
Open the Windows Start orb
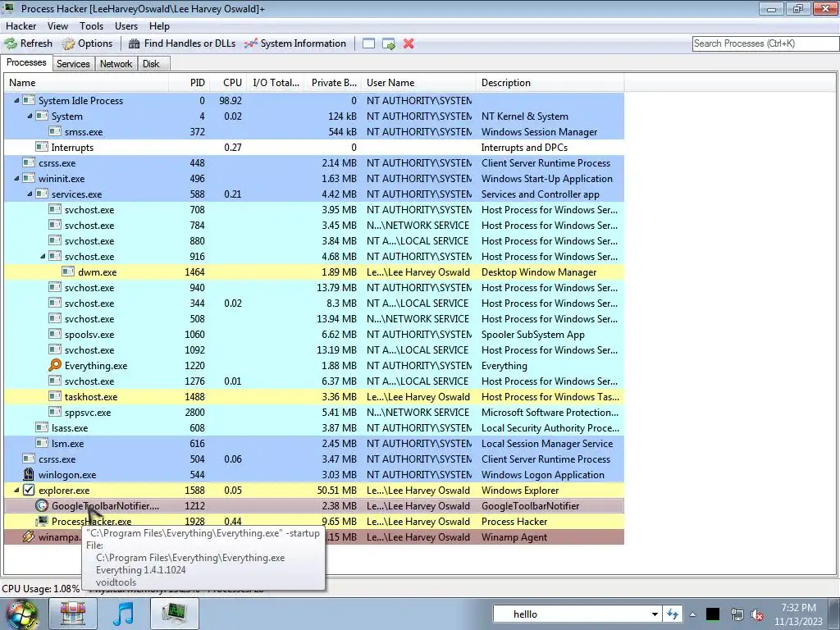[21, 614]
